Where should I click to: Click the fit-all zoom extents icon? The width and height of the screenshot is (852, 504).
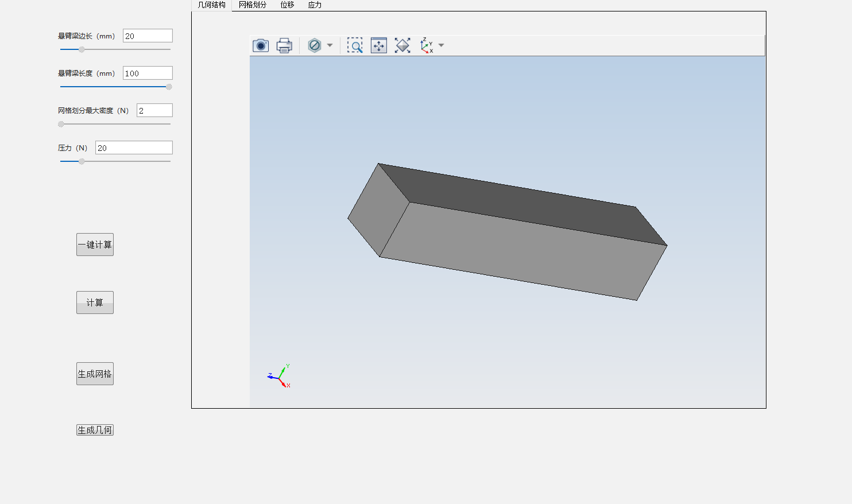(402, 45)
